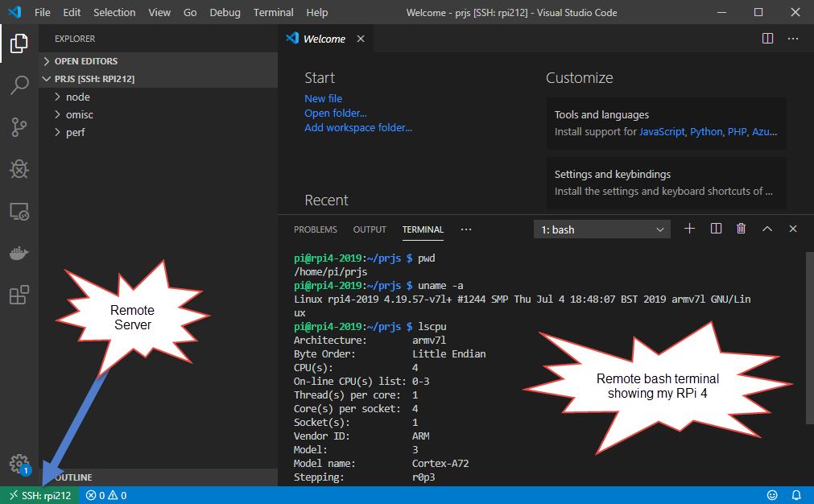The width and height of the screenshot is (814, 504).
Task: Open the Help menu
Action: tap(316, 12)
